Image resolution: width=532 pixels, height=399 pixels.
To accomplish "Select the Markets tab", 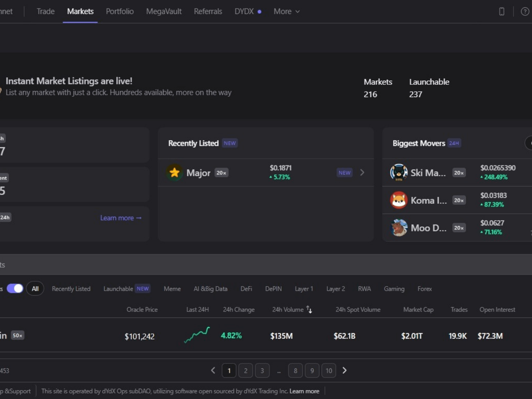I will point(80,11).
